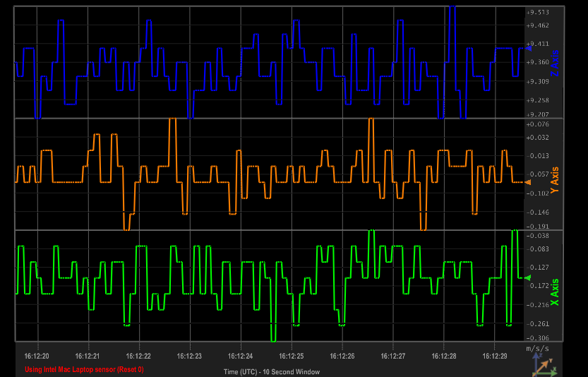
Task: Click the 16:12:23 time label
Action: pyautogui.click(x=189, y=356)
